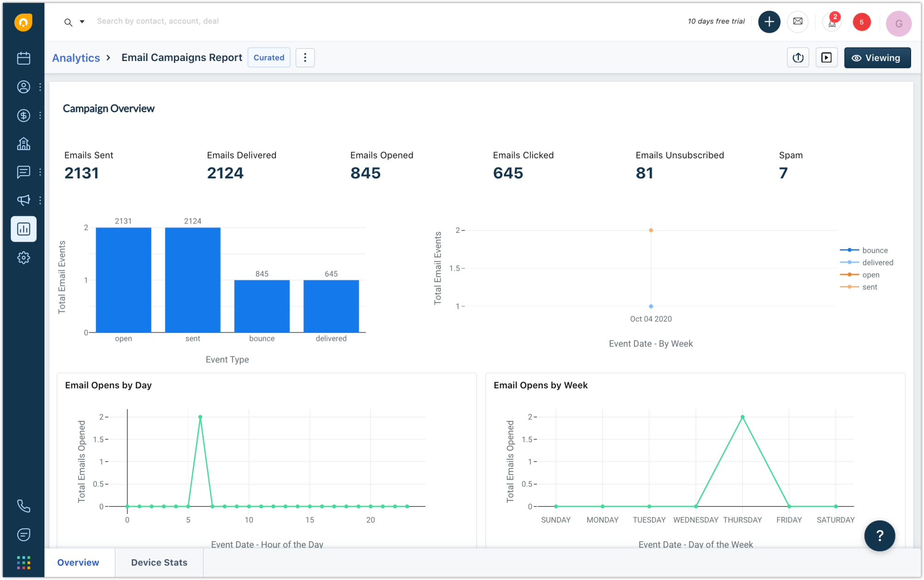Switch to the Device Stats tab

point(159,562)
